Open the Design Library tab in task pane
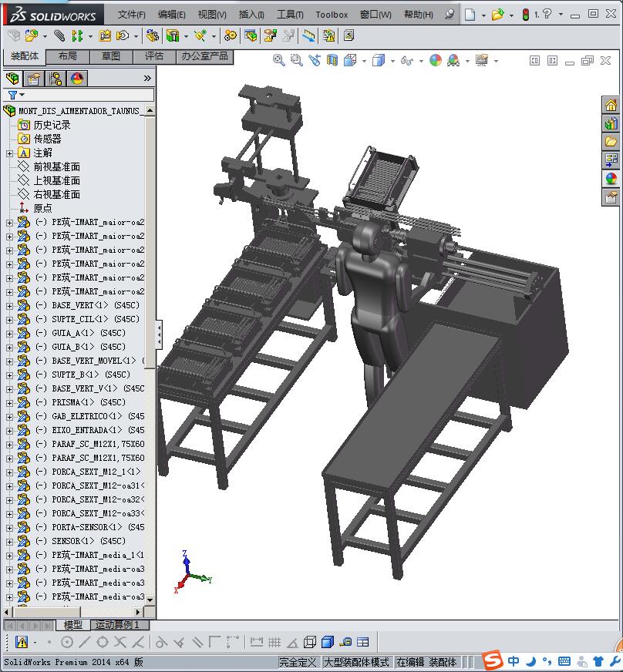The width and height of the screenshot is (623, 672). [611, 123]
